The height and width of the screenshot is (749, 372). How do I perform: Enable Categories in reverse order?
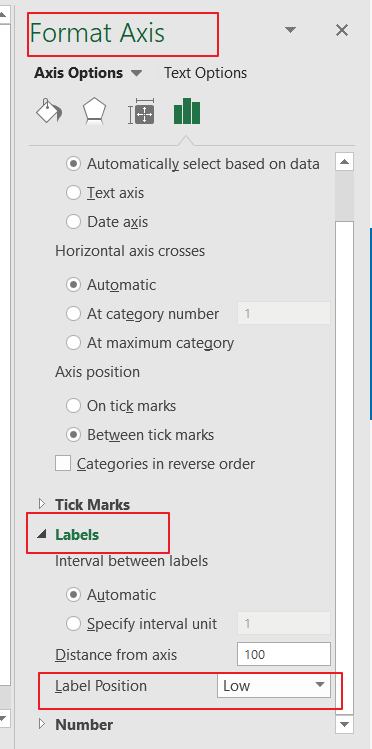63,464
